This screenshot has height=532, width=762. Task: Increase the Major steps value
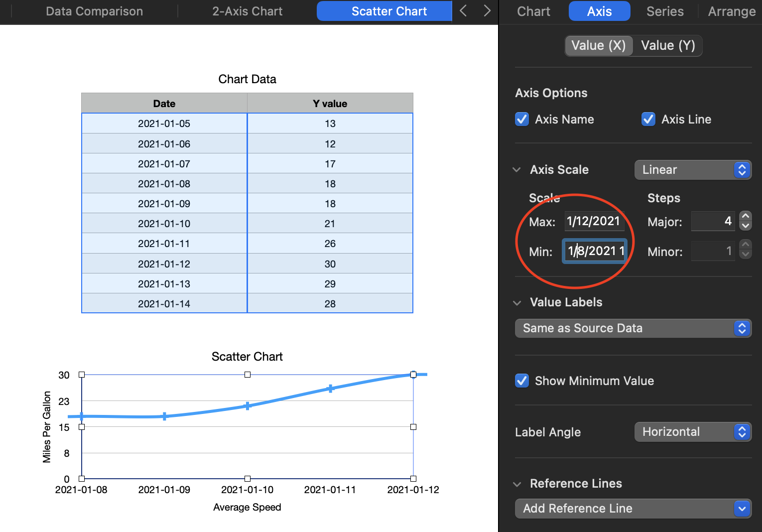click(x=745, y=216)
